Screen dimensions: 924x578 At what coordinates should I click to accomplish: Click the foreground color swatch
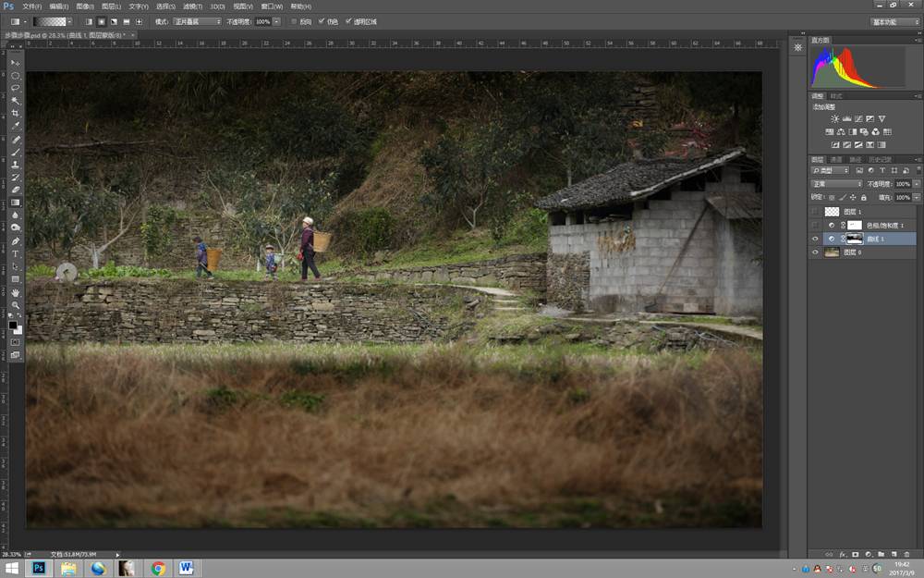(x=13, y=325)
